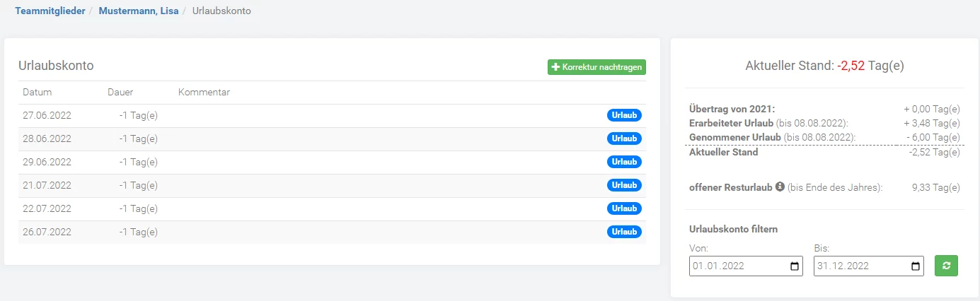Open calendar picker in the Bis date field
The height and width of the screenshot is (301, 980).
(x=916, y=266)
